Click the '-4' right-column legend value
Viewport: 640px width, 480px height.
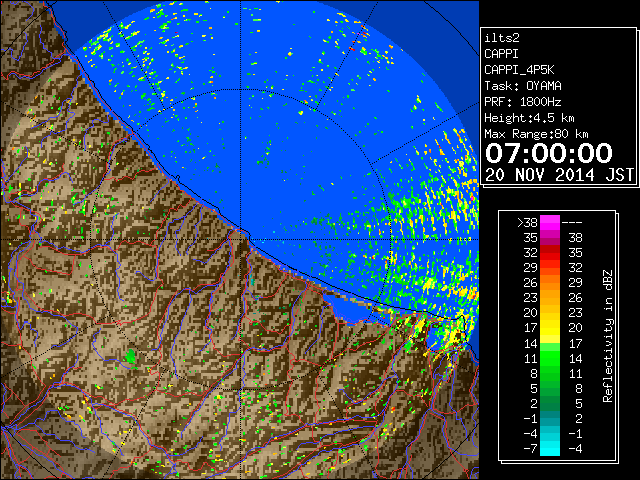(575, 449)
